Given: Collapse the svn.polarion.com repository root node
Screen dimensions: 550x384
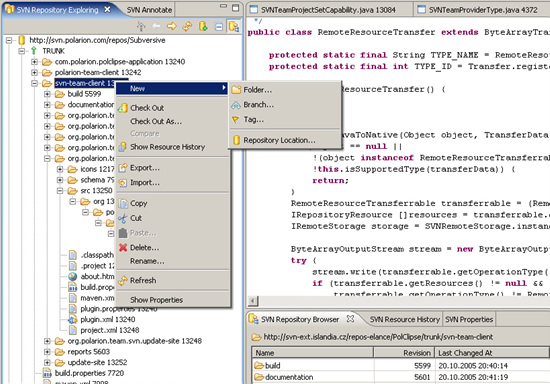Looking at the screenshot, I should 9,40.
